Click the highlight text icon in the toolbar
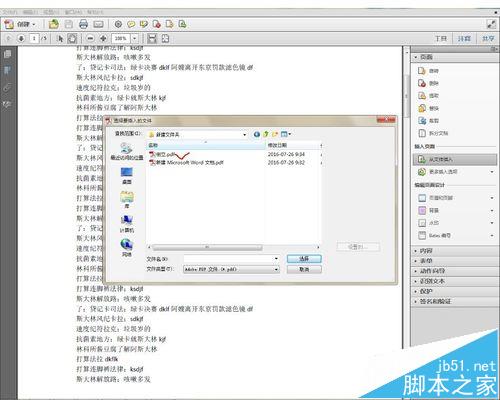 pyautogui.click(x=144, y=24)
